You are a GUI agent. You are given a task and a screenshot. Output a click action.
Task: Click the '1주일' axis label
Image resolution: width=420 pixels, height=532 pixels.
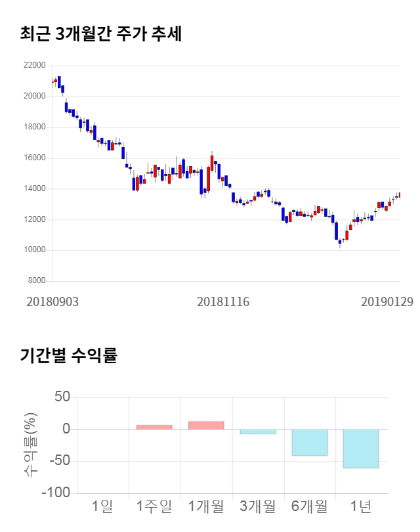[x=154, y=506]
